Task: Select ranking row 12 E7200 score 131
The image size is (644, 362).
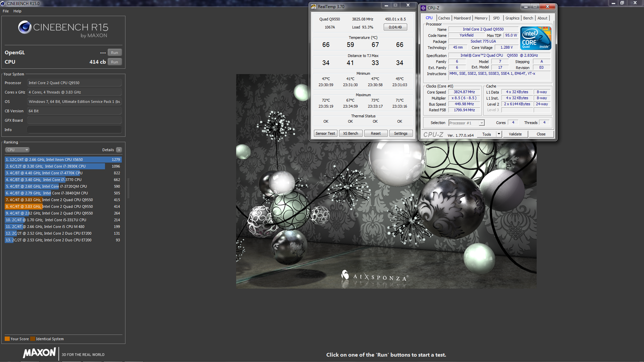Action: [x=63, y=233]
